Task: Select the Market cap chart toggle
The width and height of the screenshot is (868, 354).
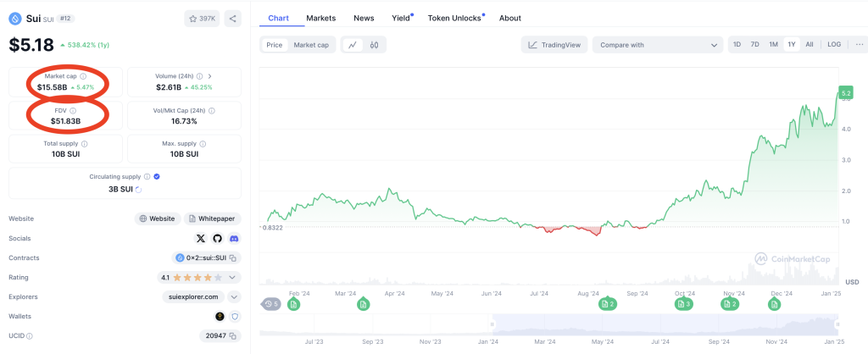Action: pos(311,45)
